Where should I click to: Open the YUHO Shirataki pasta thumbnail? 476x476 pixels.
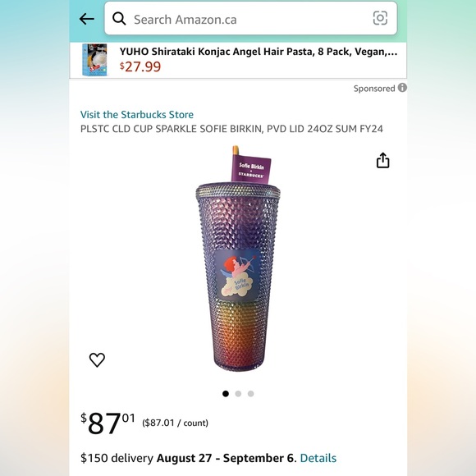[94, 60]
